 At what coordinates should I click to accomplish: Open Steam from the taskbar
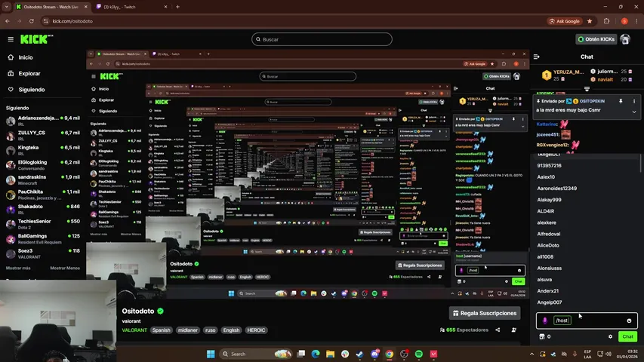360,354
